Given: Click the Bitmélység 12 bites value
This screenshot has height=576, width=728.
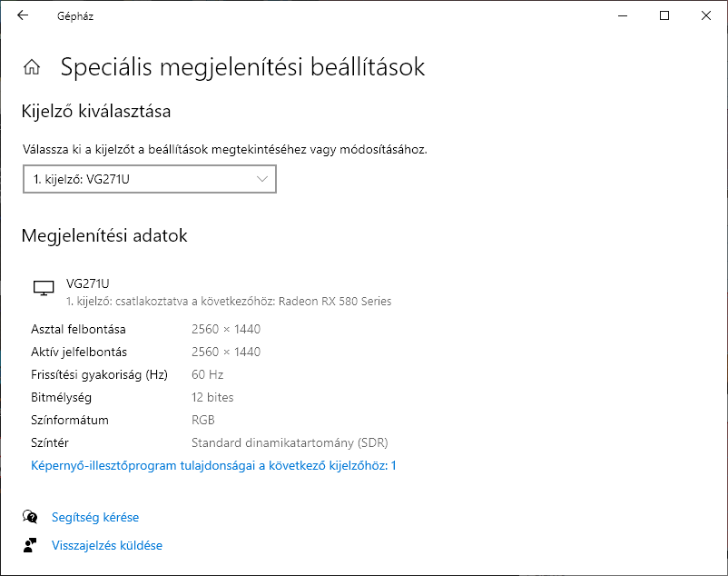Looking at the screenshot, I should (x=212, y=397).
